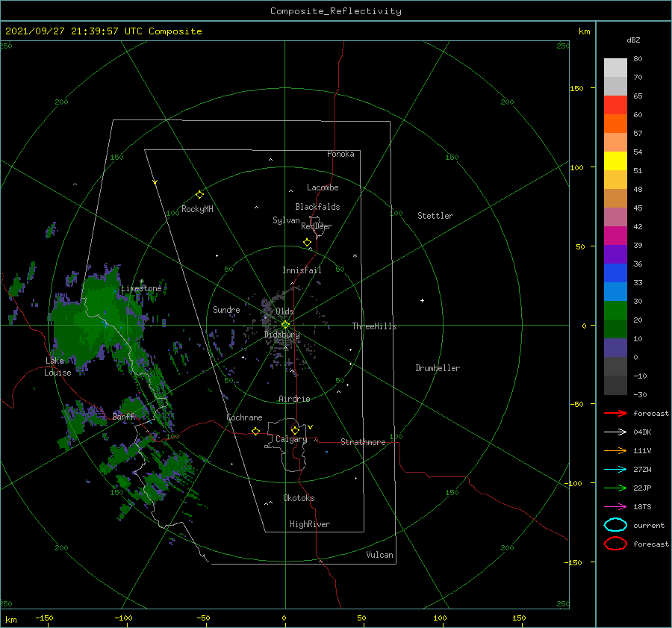Click the Strathmore label
Screen dimensions: 672x628
tap(363, 442)
